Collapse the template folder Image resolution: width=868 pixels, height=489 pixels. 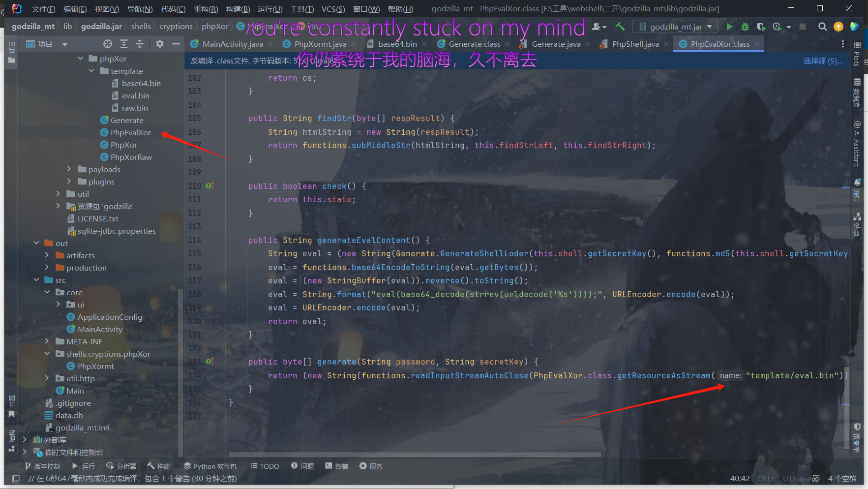pyautogui.click(x=91, y=71)
